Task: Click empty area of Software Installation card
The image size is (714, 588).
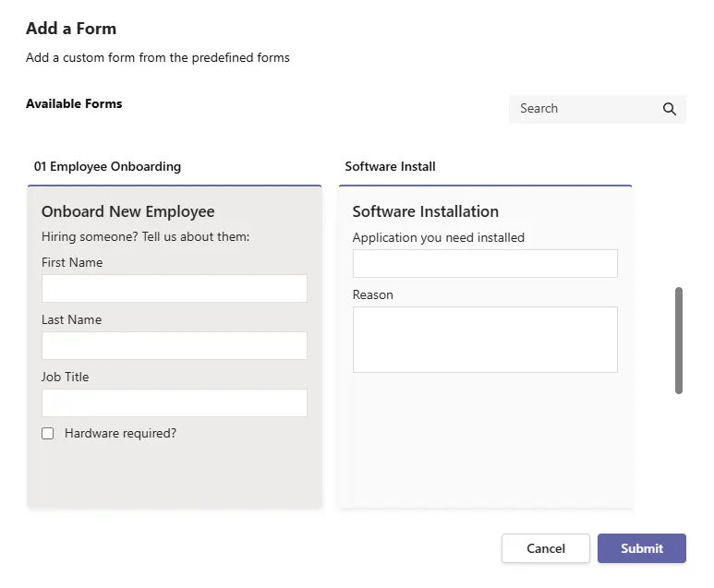Action: click(485, 443)
